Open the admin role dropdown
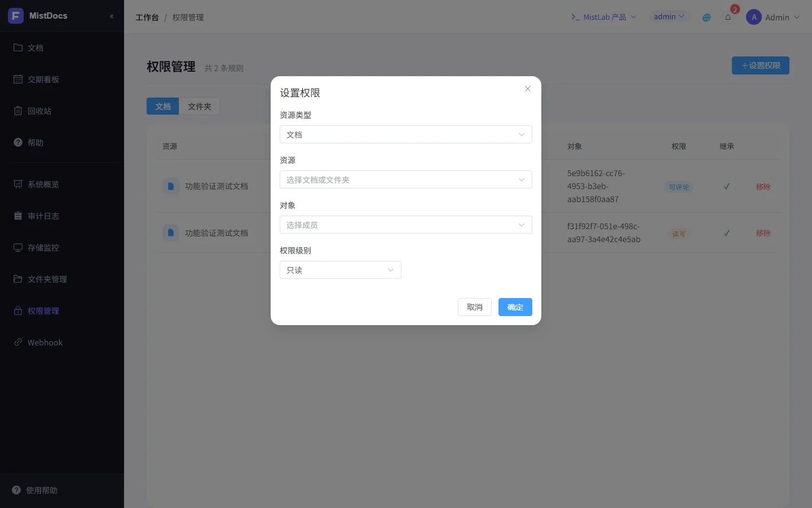 click(x=669, y=17)
